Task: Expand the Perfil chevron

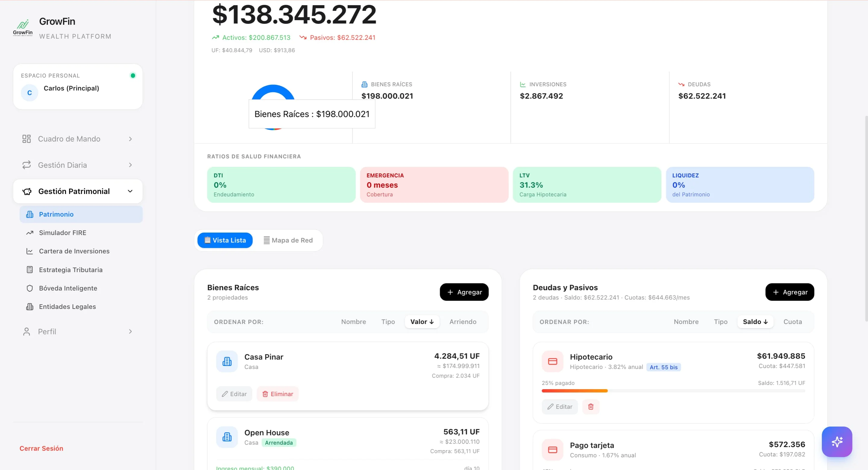Action: (130, 332)
